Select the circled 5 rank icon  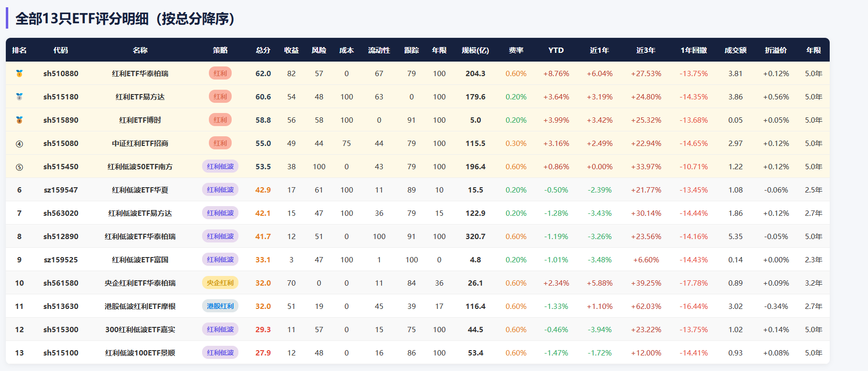click(19, 167)
